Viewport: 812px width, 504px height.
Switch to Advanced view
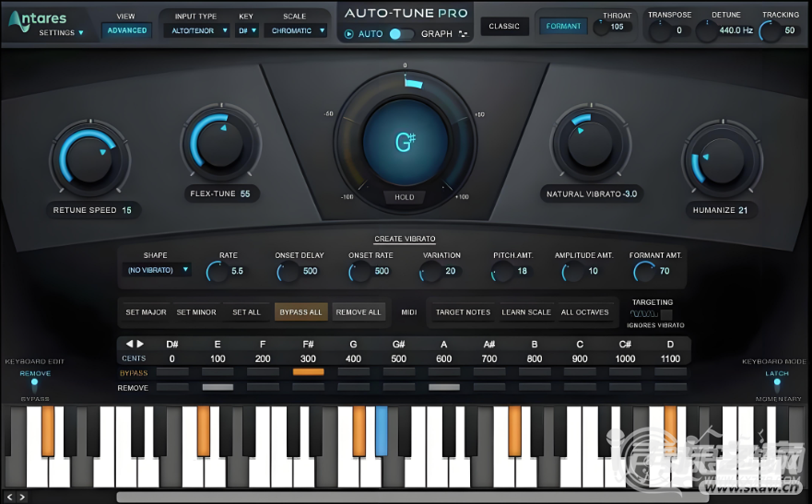[127, 30]
